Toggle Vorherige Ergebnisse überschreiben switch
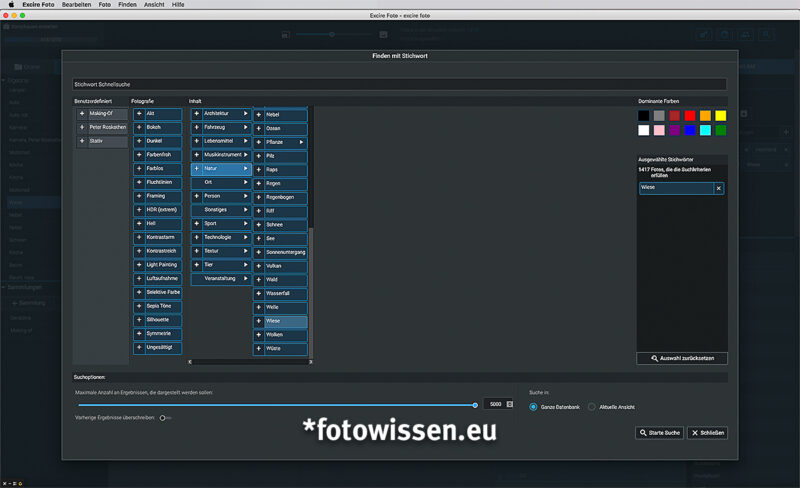800x488 pixels. (x=165, y=418)
